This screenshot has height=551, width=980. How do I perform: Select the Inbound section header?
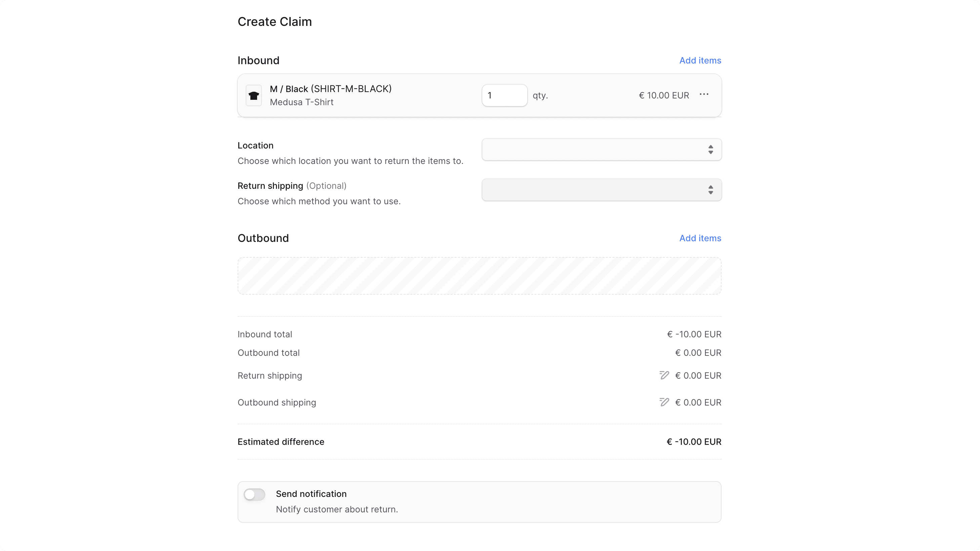[258, 60]
